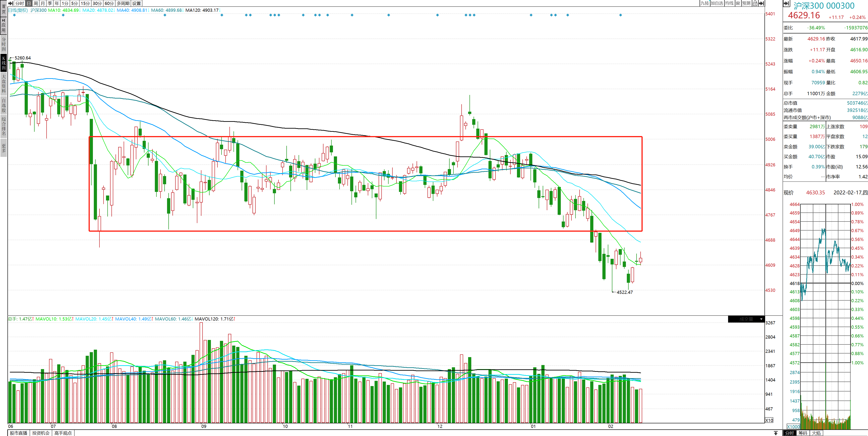Toggle the 均线 moving average display
Viewport: 868px width, 436px height.
coord(729,3)
